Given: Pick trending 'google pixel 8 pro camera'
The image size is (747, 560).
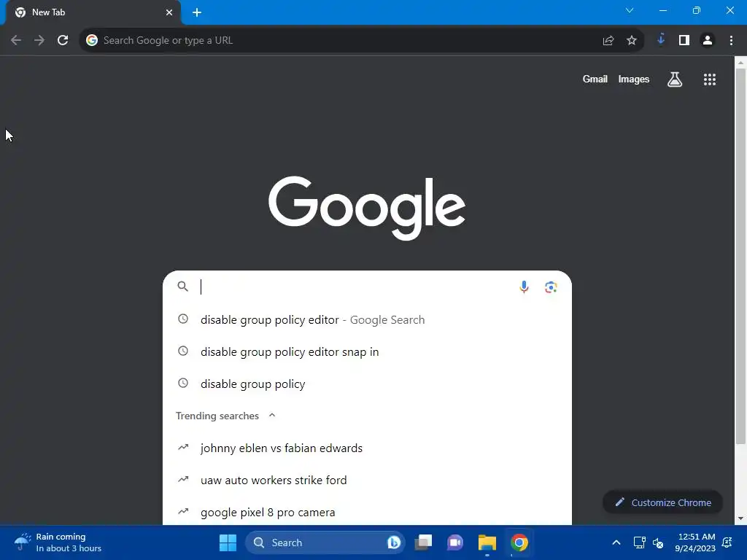Looking at the screenshot, I should pyautogui.click(x=367, y=512).
